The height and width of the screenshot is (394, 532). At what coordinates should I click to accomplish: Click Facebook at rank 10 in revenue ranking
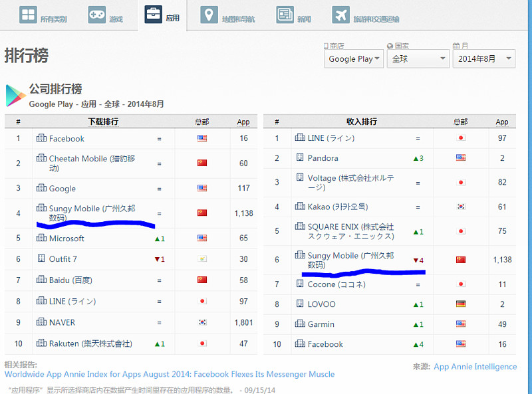coord(325,344)
